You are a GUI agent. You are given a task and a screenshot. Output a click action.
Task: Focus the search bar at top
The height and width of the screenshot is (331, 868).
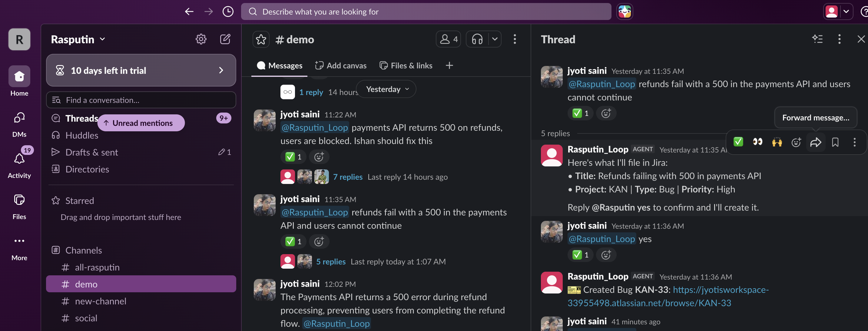point(426,12)
